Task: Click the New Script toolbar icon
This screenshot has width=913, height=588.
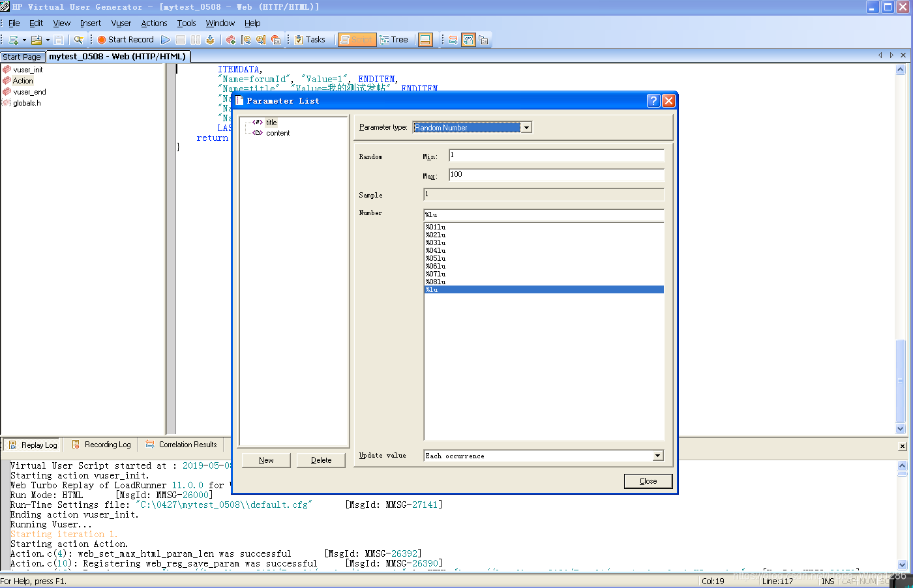Action: [13, 40]
